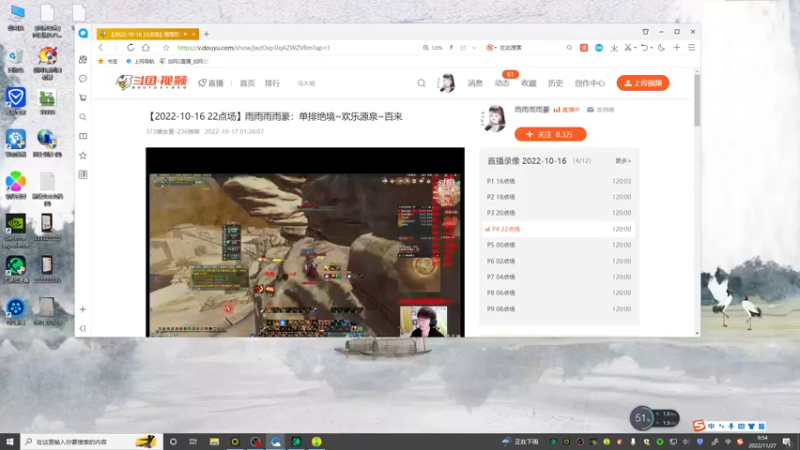Open Task View on the taskbar
The image size is (800, 450).
pyautogui.click(x=193, y=442)
